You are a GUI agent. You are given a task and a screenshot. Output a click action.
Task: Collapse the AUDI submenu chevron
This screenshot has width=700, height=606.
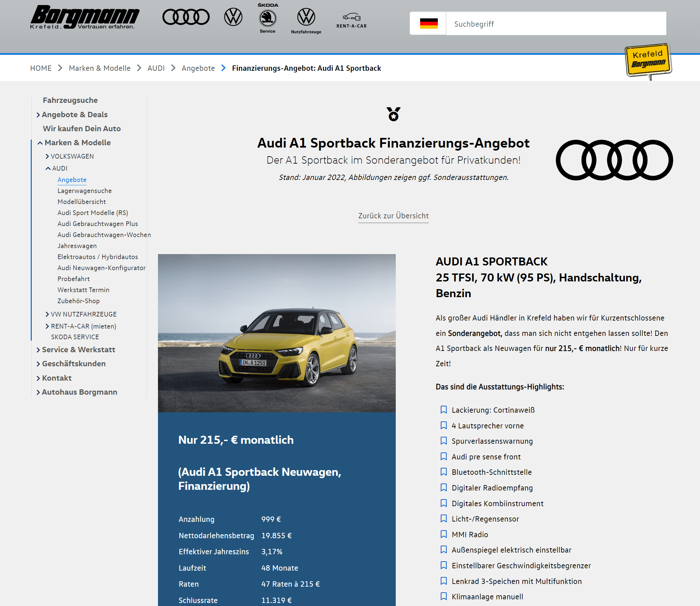pyautogui.click(x=48, y=168)
